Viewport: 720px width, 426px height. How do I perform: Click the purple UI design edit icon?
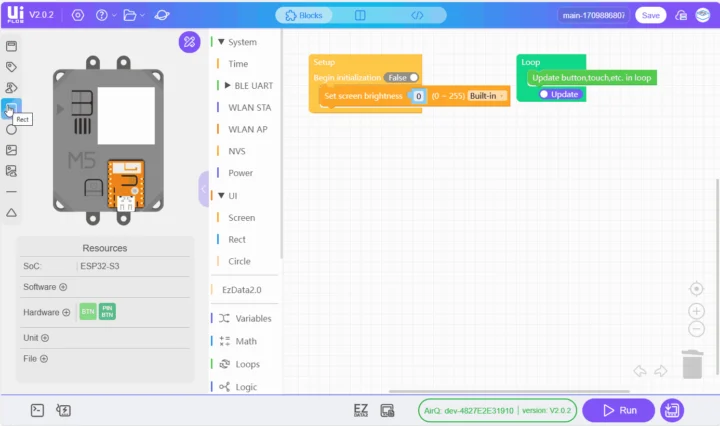(x=189, y=41)
